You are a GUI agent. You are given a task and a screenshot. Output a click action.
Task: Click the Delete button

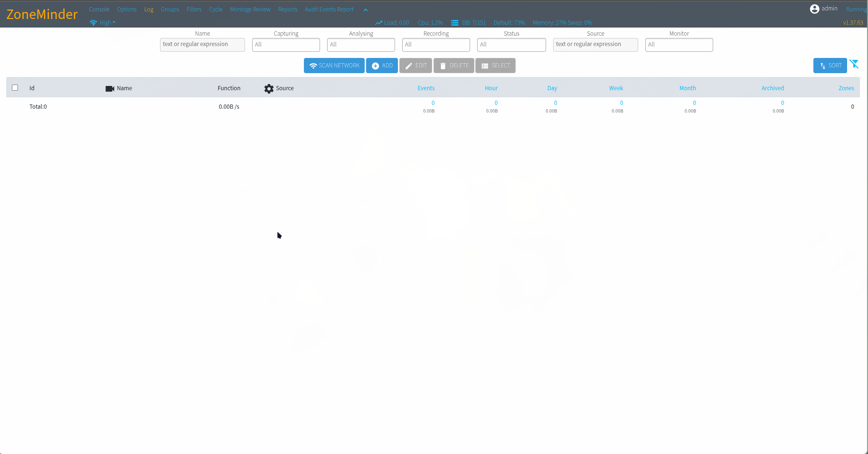pos(454,66)
